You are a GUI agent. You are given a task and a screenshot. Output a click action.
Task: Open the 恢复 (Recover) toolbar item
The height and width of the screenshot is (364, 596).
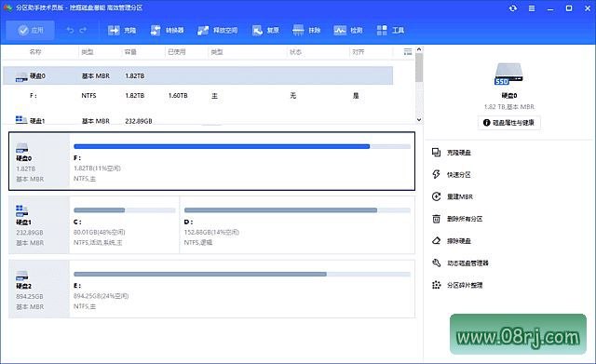(x=265, y=31)
